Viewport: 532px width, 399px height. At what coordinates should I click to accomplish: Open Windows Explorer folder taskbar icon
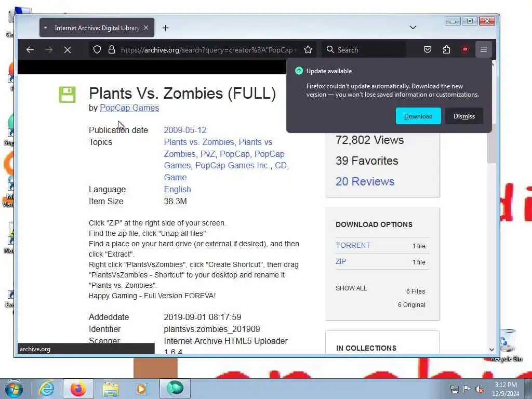pos(111,389)
